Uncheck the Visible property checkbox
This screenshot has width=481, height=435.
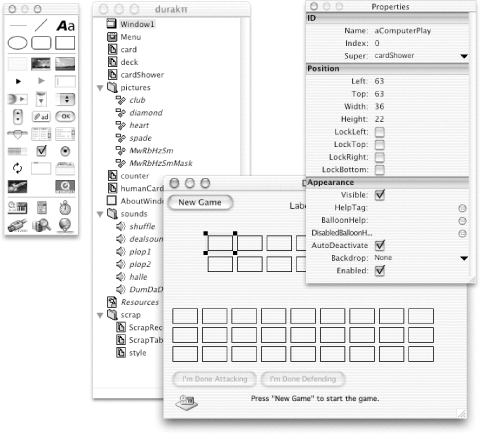coord(380,195)
